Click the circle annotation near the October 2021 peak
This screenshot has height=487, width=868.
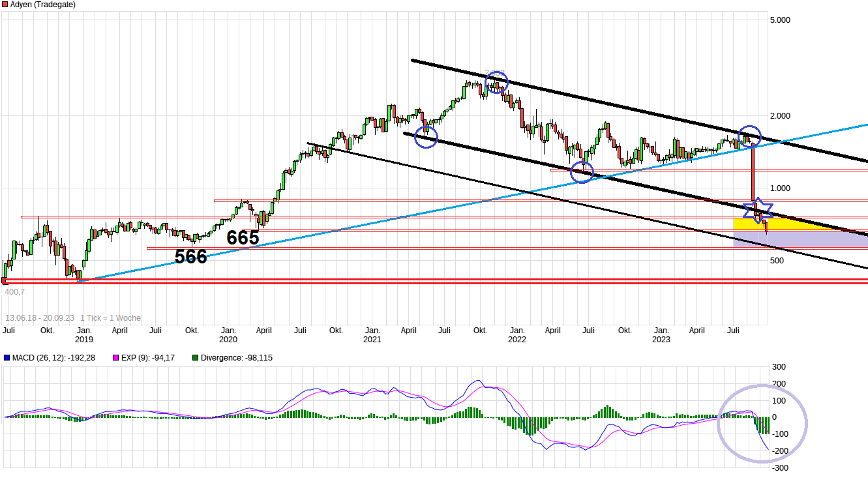pos(496,83)
